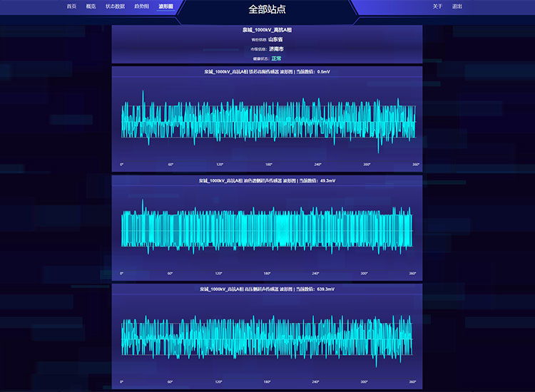
Task: Click 退出 to log out
Action: point(457,6)
